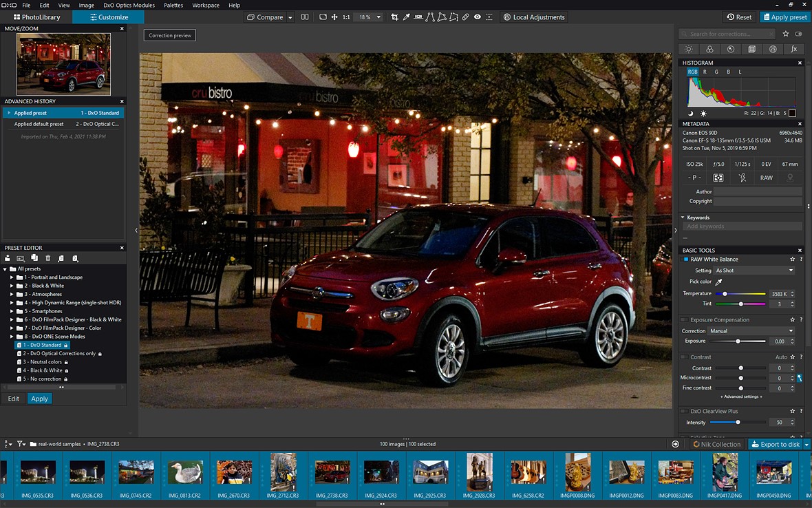Image resolution: width=812 pixels, height=508 pixels.
Task: Activate the Repair (bandage) tool
Action: coord(465,17)
